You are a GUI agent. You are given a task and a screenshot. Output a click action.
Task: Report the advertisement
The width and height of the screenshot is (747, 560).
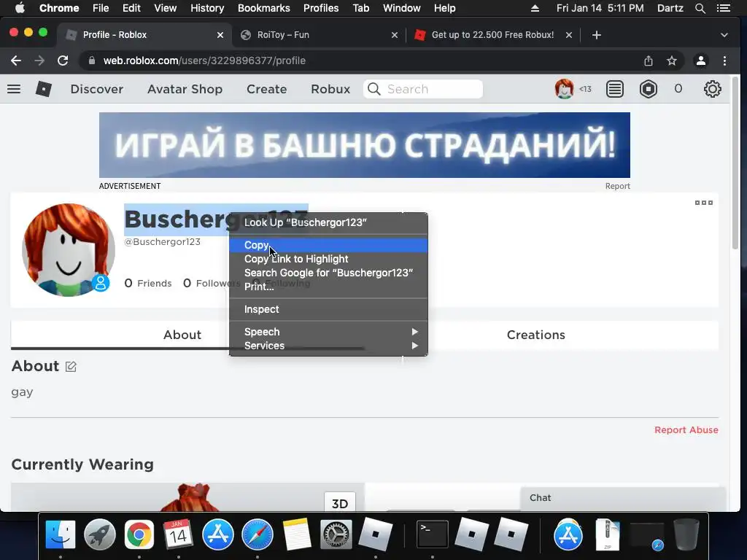tap(617, 186)
